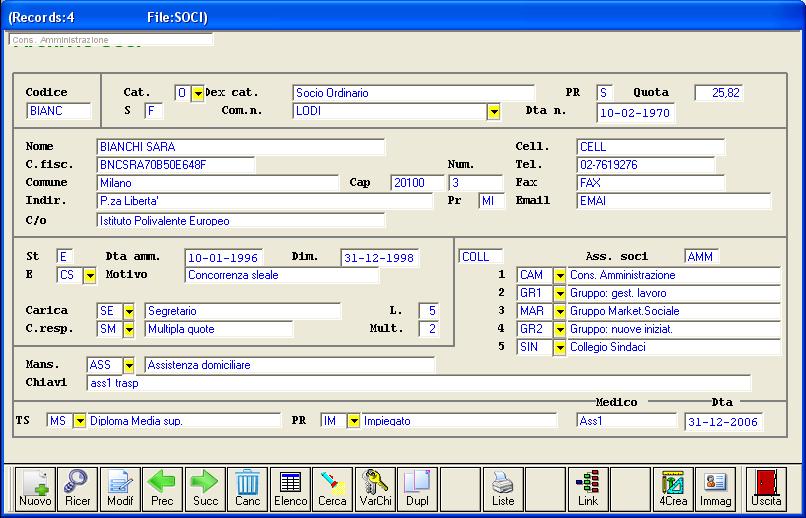This screenshot has height=518, width=806.
Task: Open the GR1 group dropdown in row 2
Action: pos(559,293)
